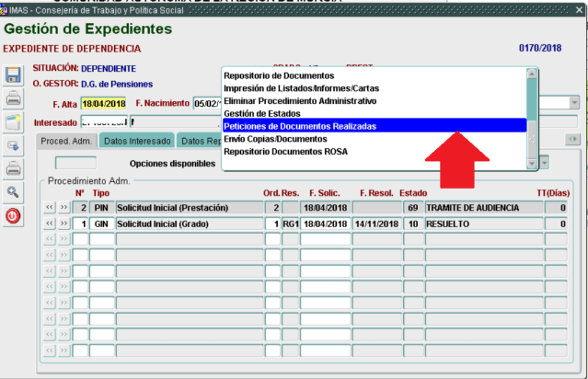The image size is (588, 379).
Task: Click the new note document icon
Action: point(14,121)
